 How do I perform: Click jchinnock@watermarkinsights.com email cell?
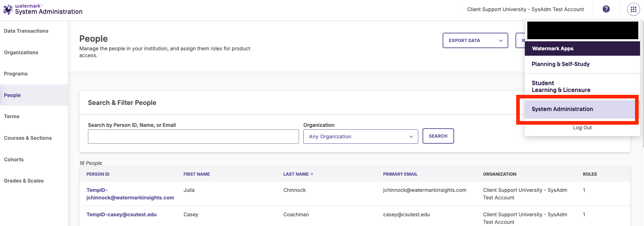tap(425, 190)
